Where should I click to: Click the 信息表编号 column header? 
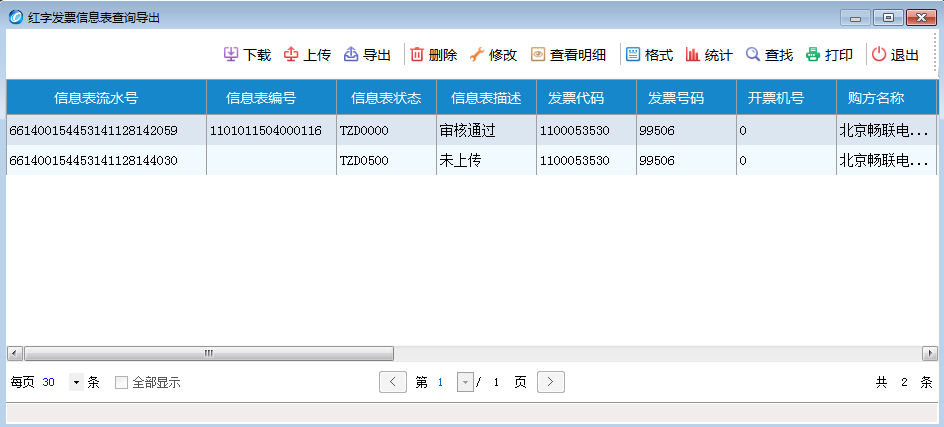tap(272, 98)
